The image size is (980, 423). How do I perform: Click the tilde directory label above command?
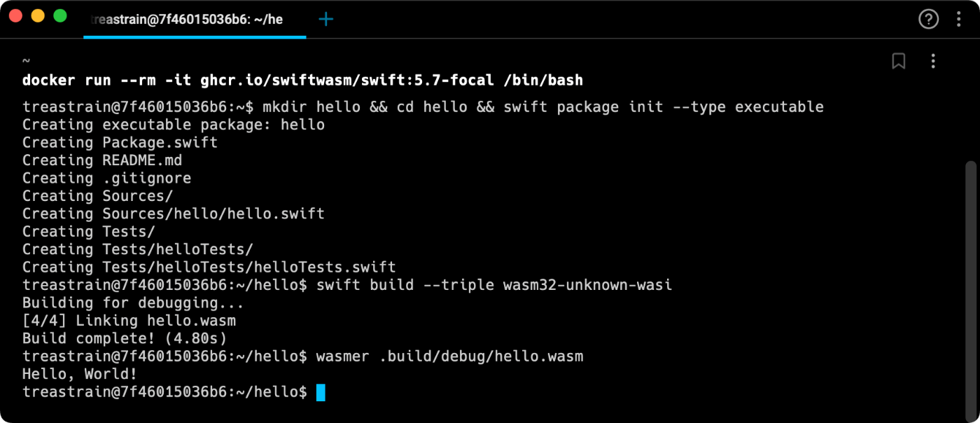coord(27,62)
